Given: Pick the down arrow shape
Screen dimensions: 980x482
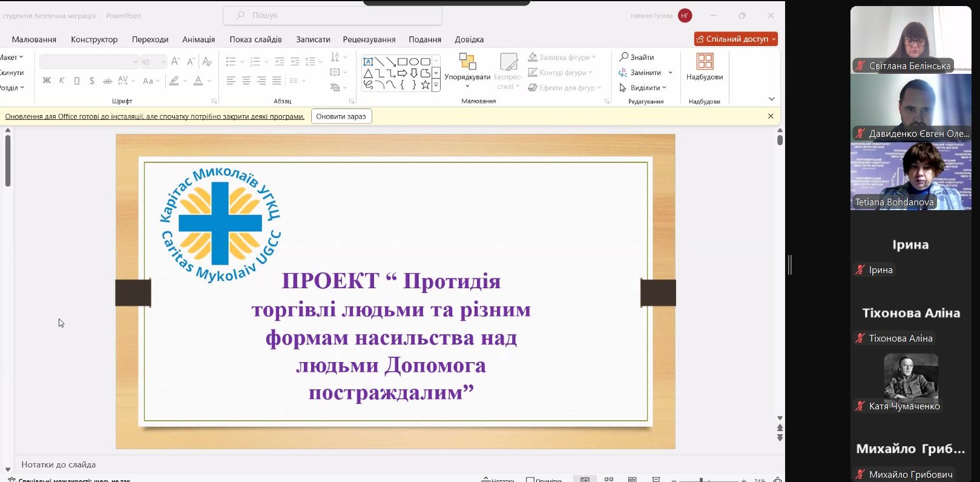Looking at the screenshot, I should point(414,73).
